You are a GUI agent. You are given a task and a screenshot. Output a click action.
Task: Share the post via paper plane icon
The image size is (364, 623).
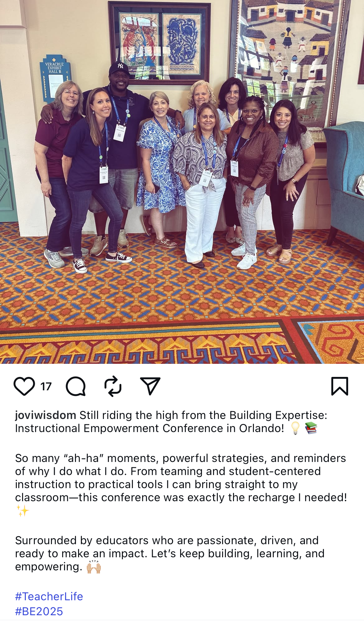pos(150,386)
